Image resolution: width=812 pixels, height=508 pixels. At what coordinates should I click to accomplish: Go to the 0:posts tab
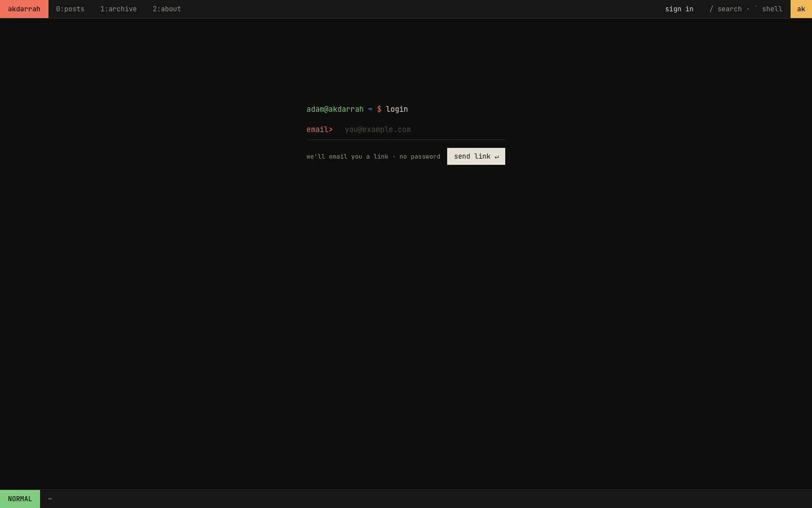pos(70,9)
